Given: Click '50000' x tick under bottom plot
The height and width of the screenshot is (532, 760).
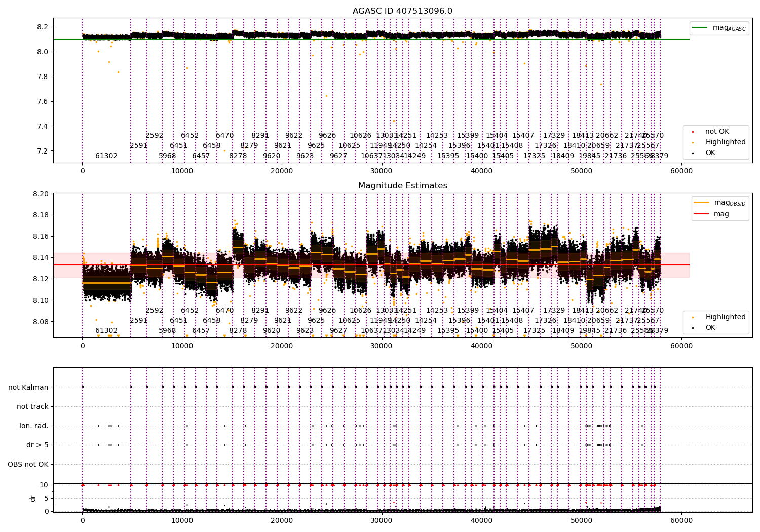Looking at the screenshot, I should (581, 520).
